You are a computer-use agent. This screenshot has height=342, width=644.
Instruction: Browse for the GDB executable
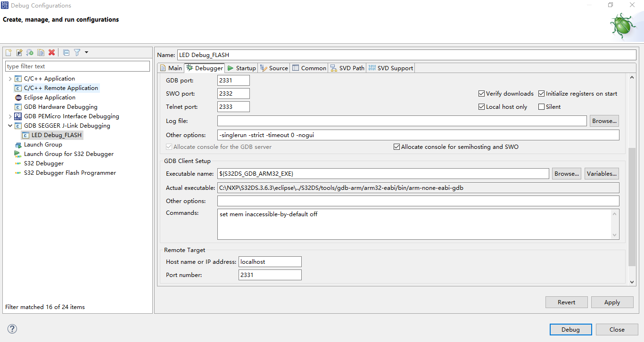pos(566,174)
